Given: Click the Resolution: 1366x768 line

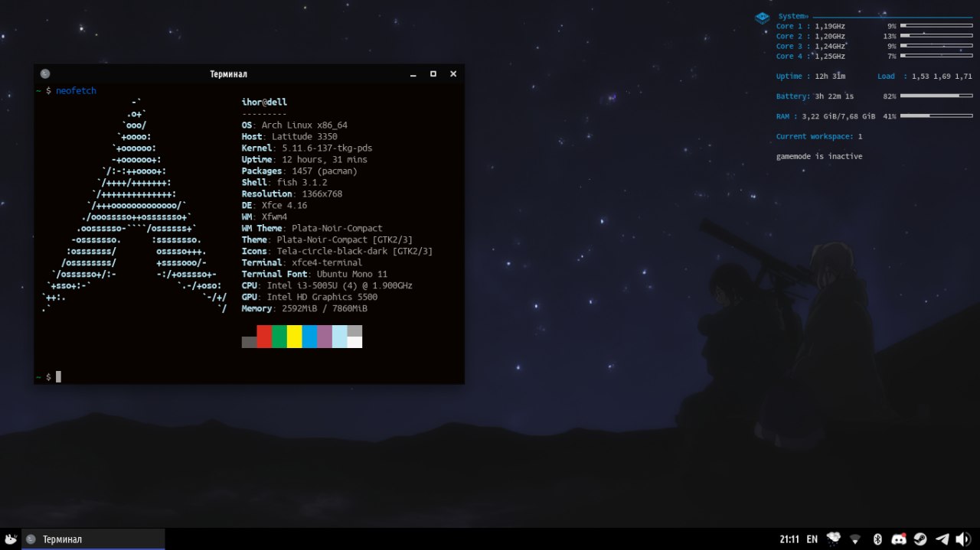Looking at the screenshot, I should tap(292, 194).
